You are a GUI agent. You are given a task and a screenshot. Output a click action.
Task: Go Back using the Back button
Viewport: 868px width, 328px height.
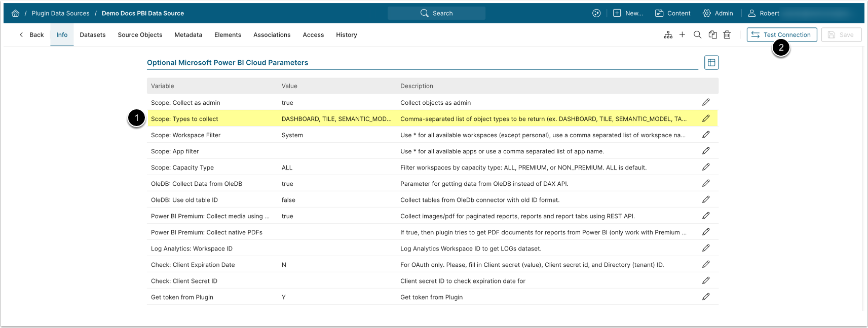(x=31, y=35)
